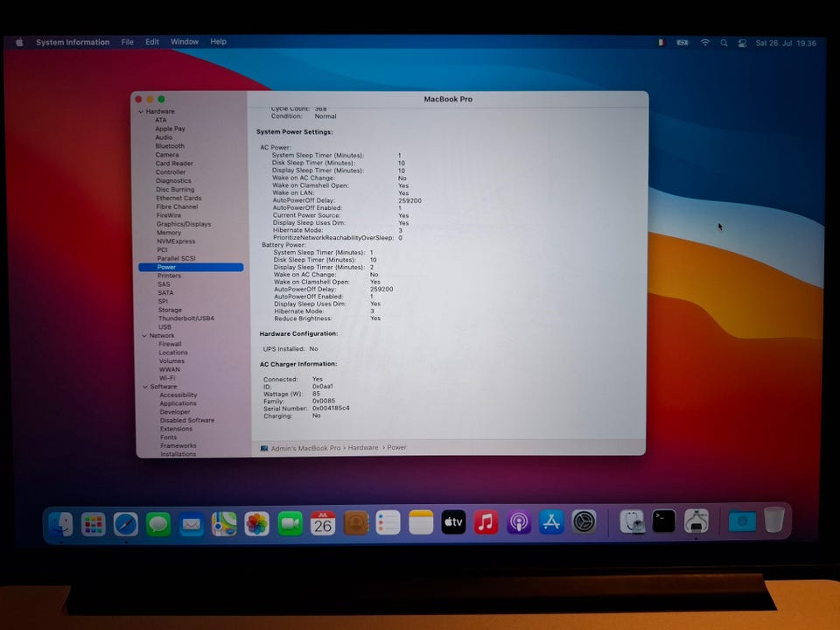
Task: Open the Messages app icon
Action: tap(158, 524)
